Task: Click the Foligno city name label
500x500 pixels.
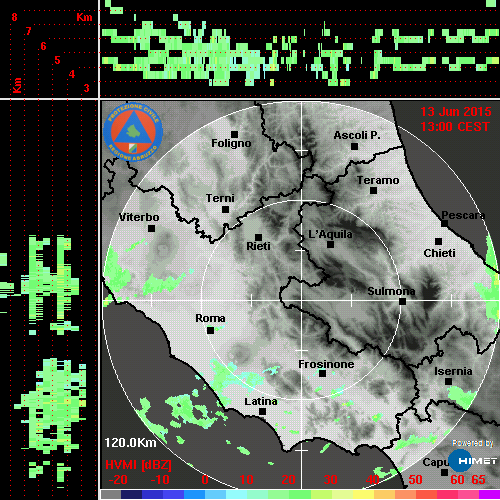Action: [231, 144]
